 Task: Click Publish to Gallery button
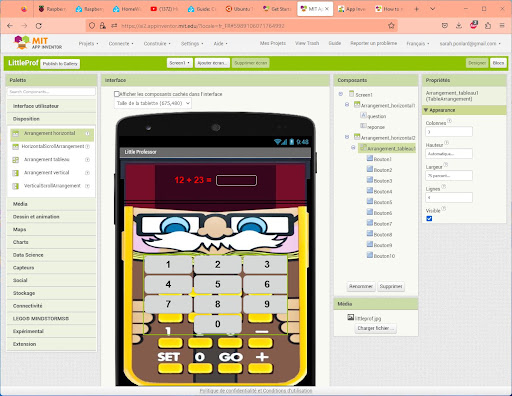tap(60, 64)
